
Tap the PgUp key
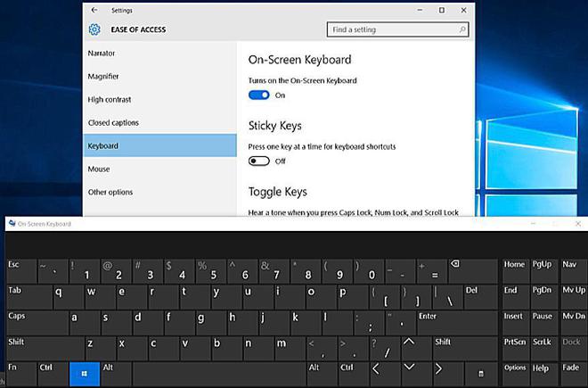(544, 271)
